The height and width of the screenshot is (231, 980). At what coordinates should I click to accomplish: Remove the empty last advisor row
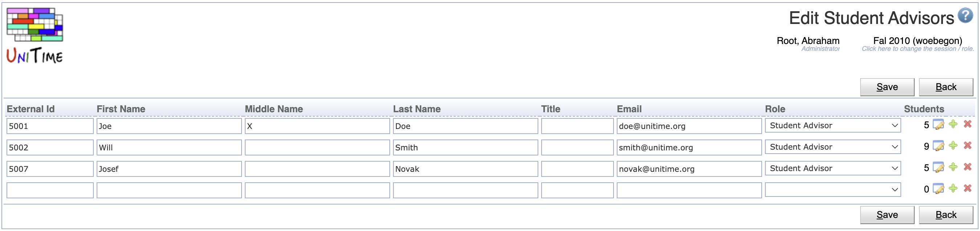pyautogui.click(x=967, y=189)
